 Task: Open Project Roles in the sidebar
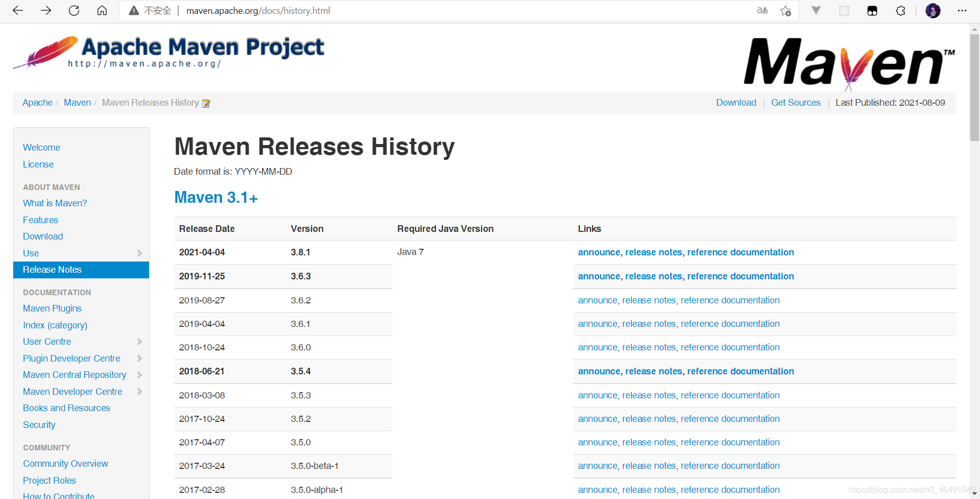(x=50, y=481)
